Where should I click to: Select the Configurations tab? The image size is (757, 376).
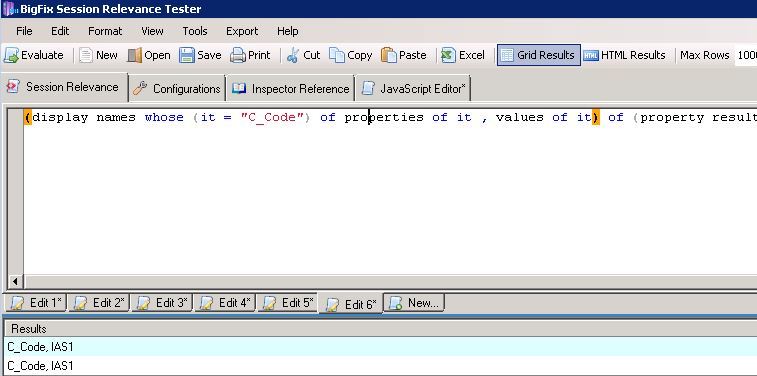[x=177, y=89]
